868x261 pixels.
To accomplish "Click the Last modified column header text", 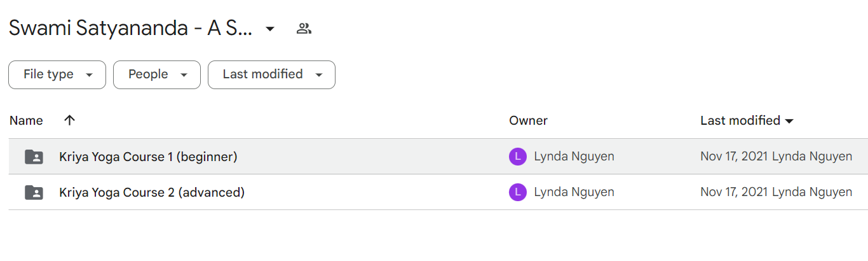I will tap(740, 120).
